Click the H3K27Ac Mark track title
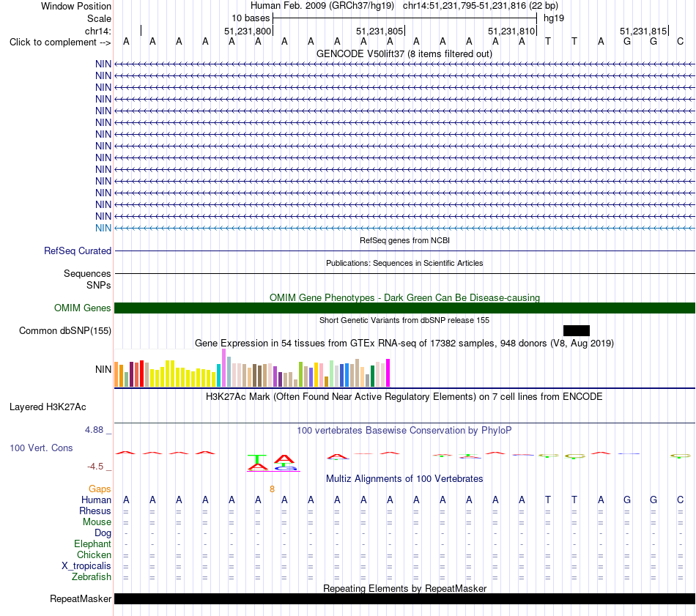This screenshot has height=616, width=696. click(404, 396)
